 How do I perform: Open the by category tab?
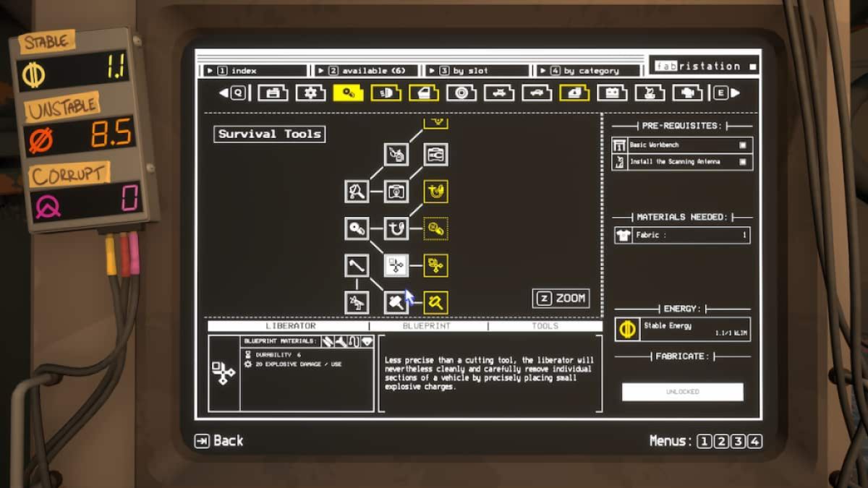tap(588, 71)
